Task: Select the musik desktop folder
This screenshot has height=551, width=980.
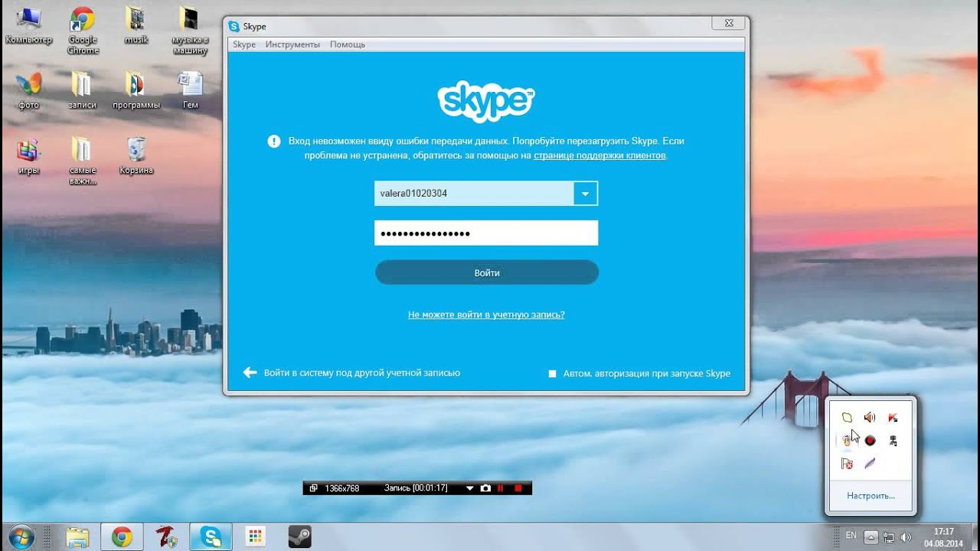Action: [136, 26]
